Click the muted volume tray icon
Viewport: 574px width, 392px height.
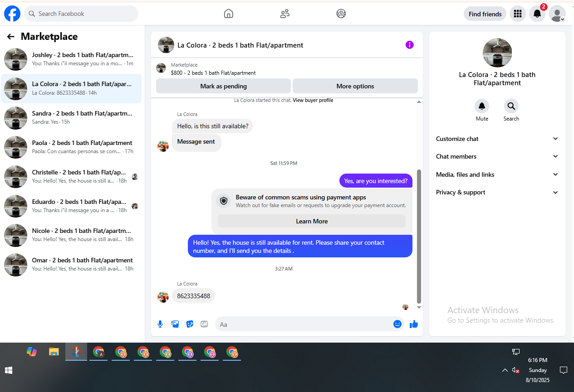click(516, 370)
